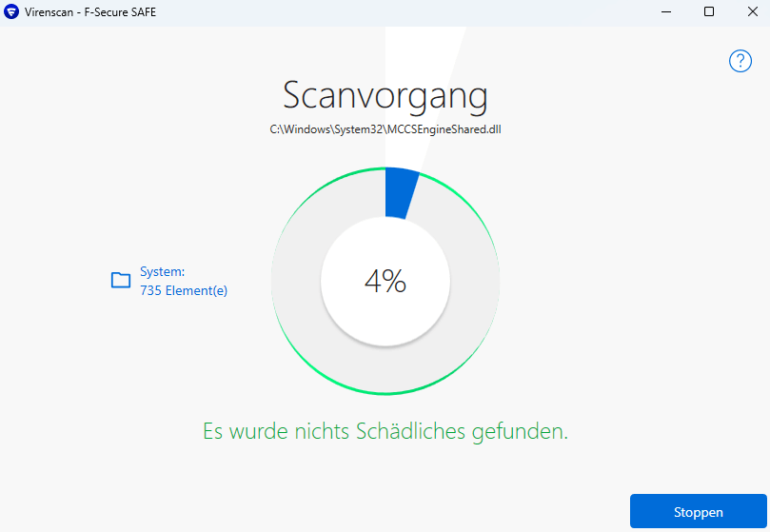Click the blue progress ring segment
This screenshot has width=770, height=532.
tap(400, 193)
